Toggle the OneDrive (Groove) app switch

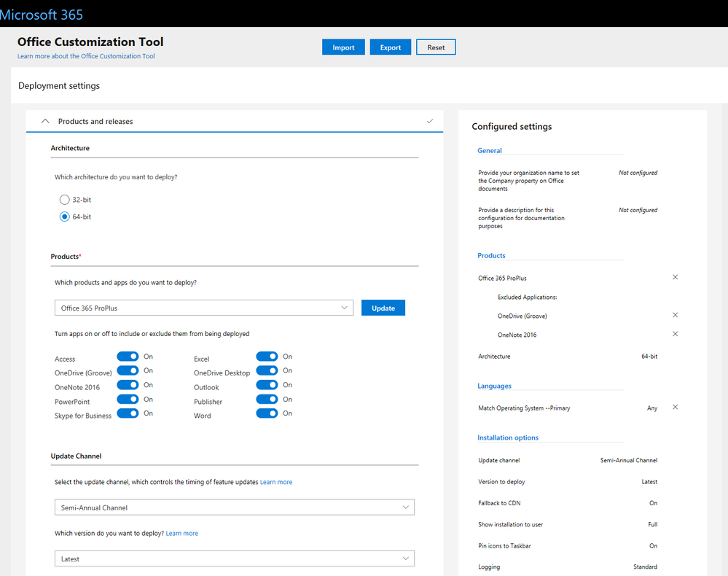pyautogui.click(x=128, y=370)
